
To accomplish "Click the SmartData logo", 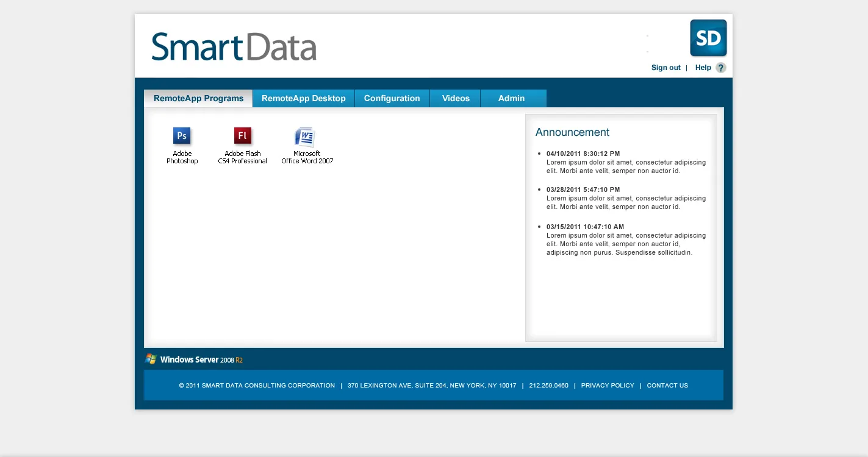I will click(234, 47).
